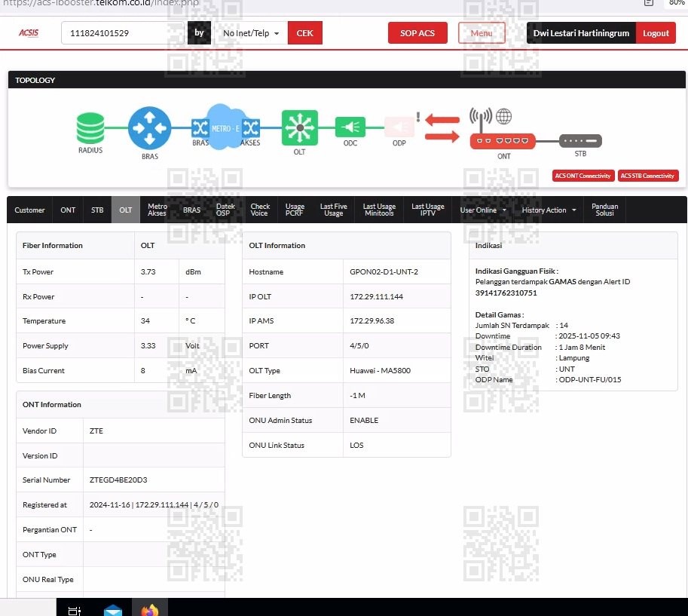
Task: Click the ACS ONT Connectivity button
Action: [x=583, y=176]
